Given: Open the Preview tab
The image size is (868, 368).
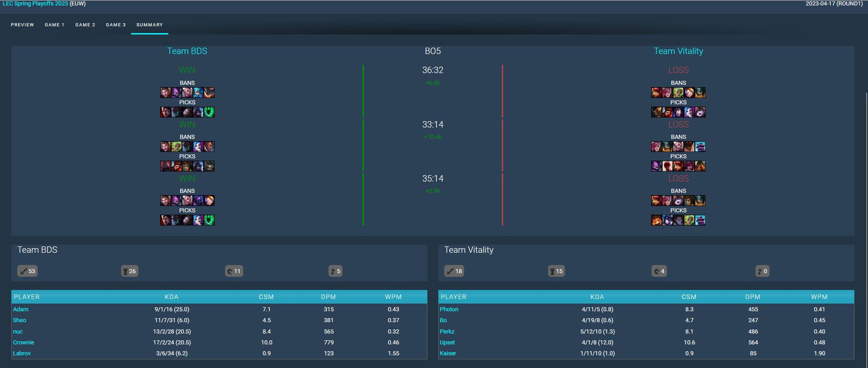Looking at the screenshot, I should pos(22,25).
